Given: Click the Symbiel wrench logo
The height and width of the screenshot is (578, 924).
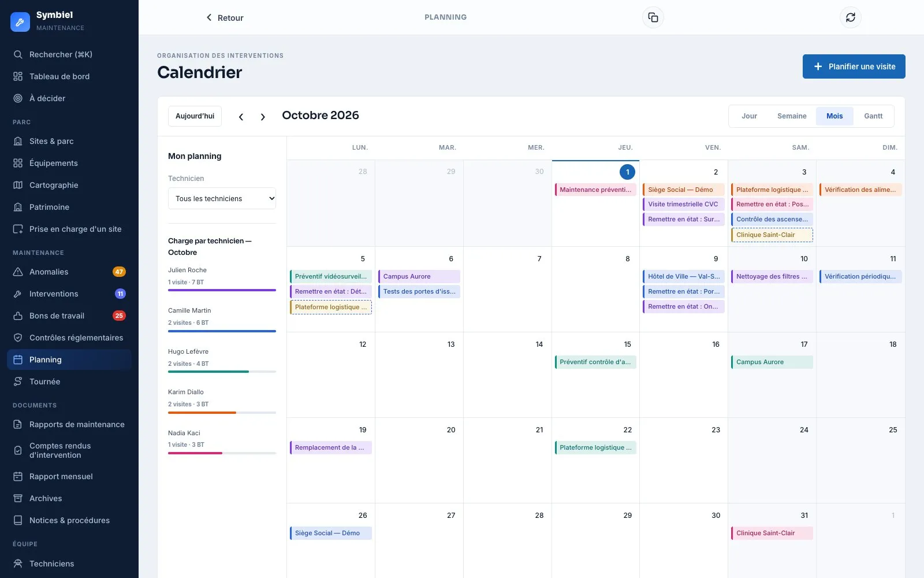Looking at the screenshot, I should [20, 22].
